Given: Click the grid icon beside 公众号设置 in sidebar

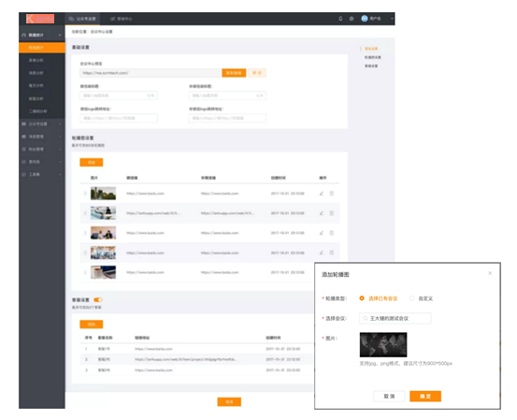Looking at the screenshot, I should click(23, 124).
